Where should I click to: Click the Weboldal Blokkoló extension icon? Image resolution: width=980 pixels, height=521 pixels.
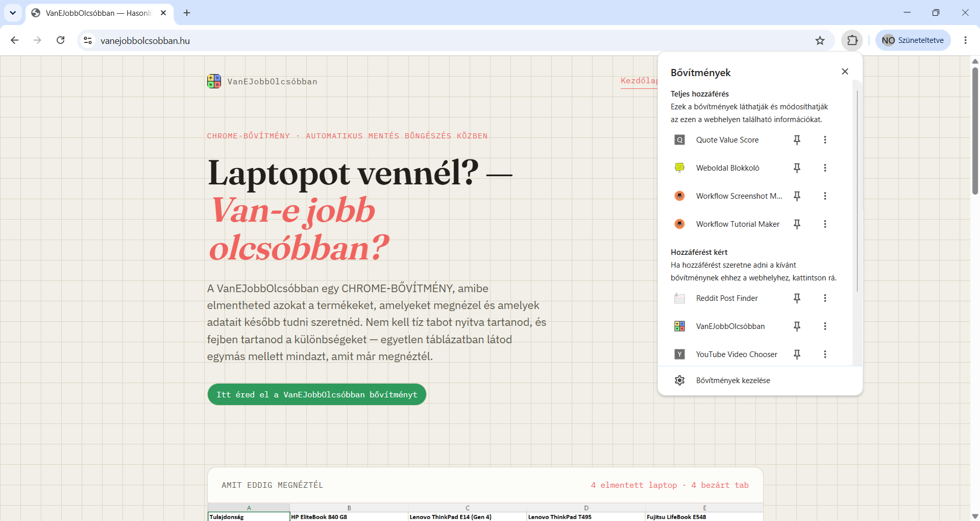click(x=679, y=168)
